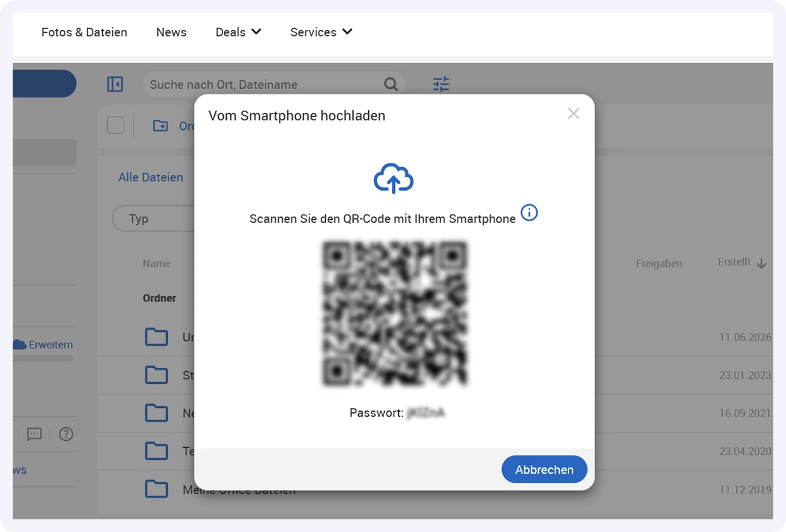Image resolution: width=786 pixels, height=532 pixels.
Task: Toggle Erstellt sort direction arrow
Action: [761, 263]
